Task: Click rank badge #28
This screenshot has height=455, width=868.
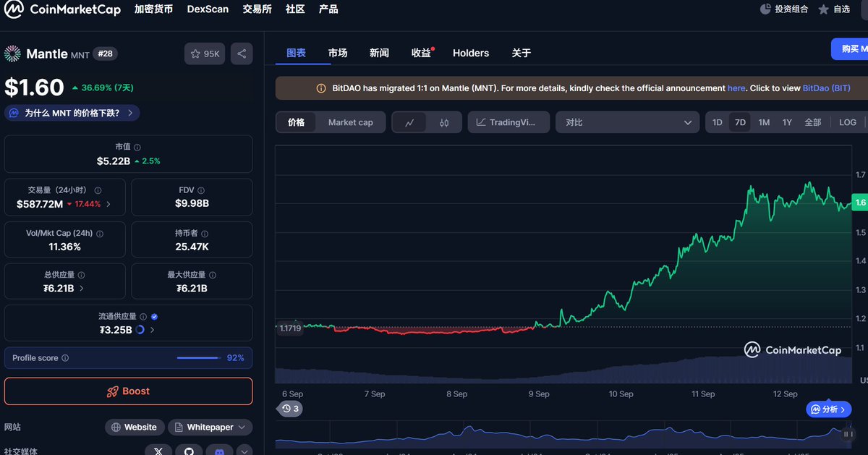Action: [x=106, y=54]
